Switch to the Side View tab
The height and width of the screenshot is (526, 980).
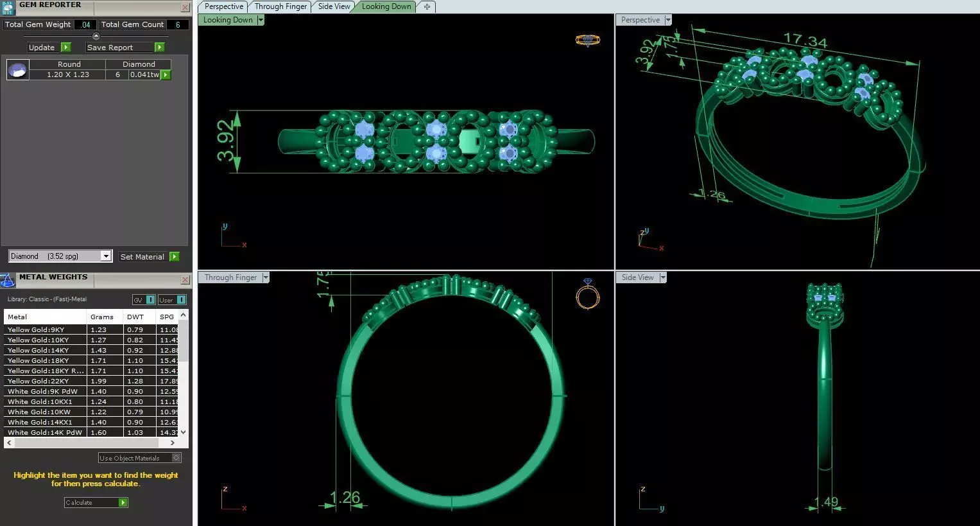point(334,6)
